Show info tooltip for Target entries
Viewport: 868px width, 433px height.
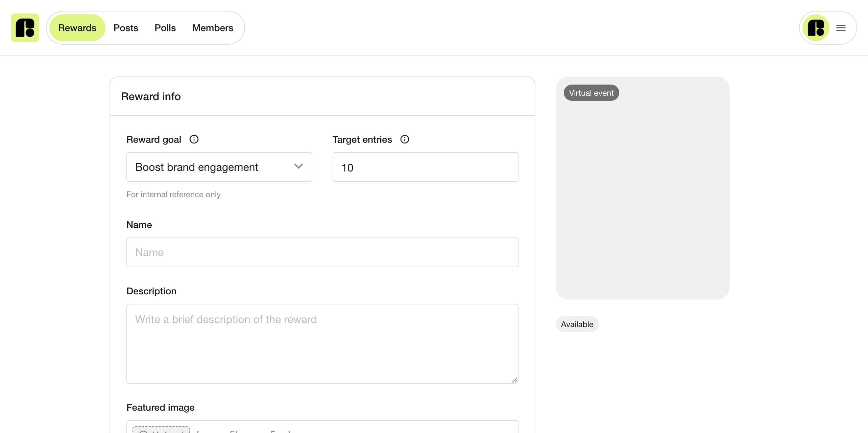(x=405, y=139)
